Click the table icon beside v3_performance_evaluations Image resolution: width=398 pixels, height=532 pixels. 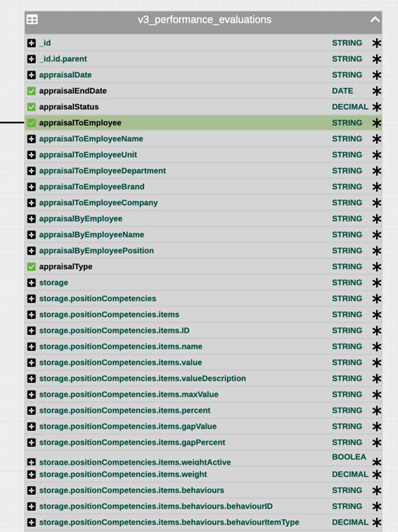32,20
